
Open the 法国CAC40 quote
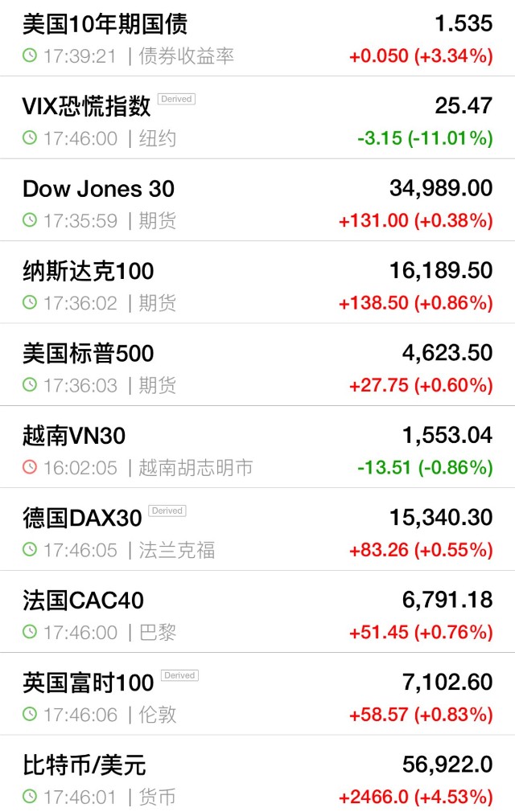click(257, 612)
